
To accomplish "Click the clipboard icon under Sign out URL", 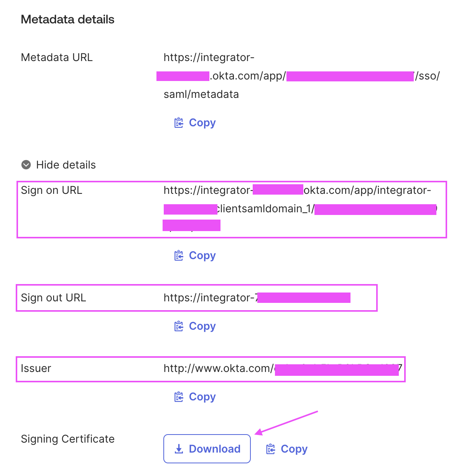I will pos(178,326).
